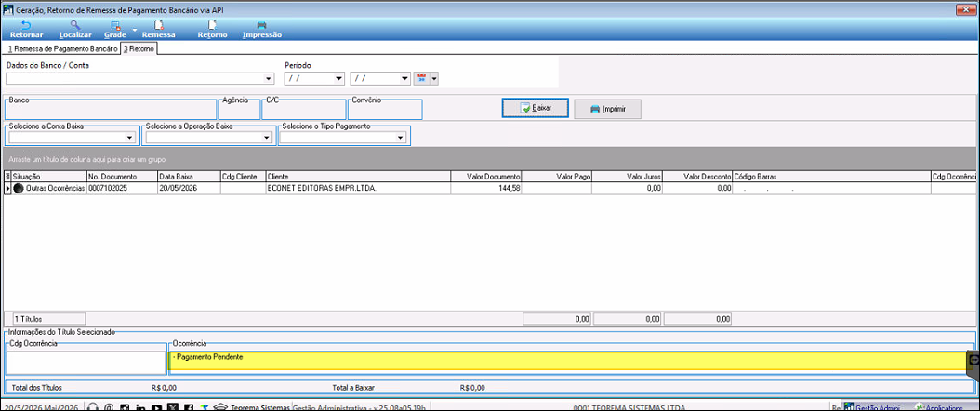Click the YouTube icon in status bar
This screenshot has width=980, height=412.
(157, 407)
